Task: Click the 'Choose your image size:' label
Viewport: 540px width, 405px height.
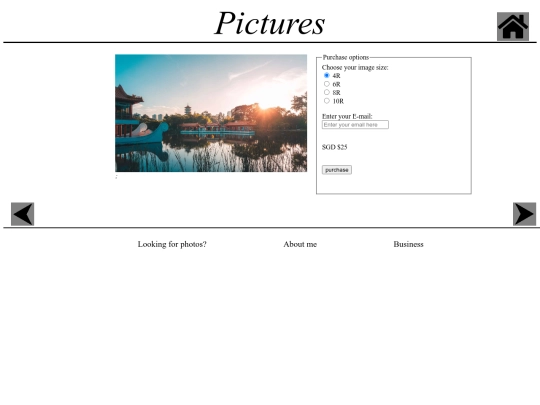Action: [355, 68]
